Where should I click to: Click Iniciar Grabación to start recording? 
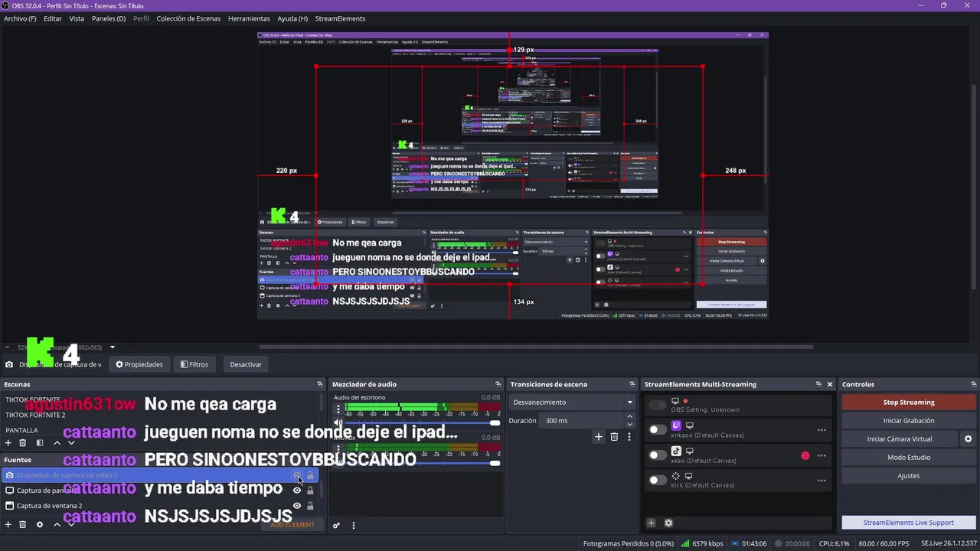coord(909,420)
